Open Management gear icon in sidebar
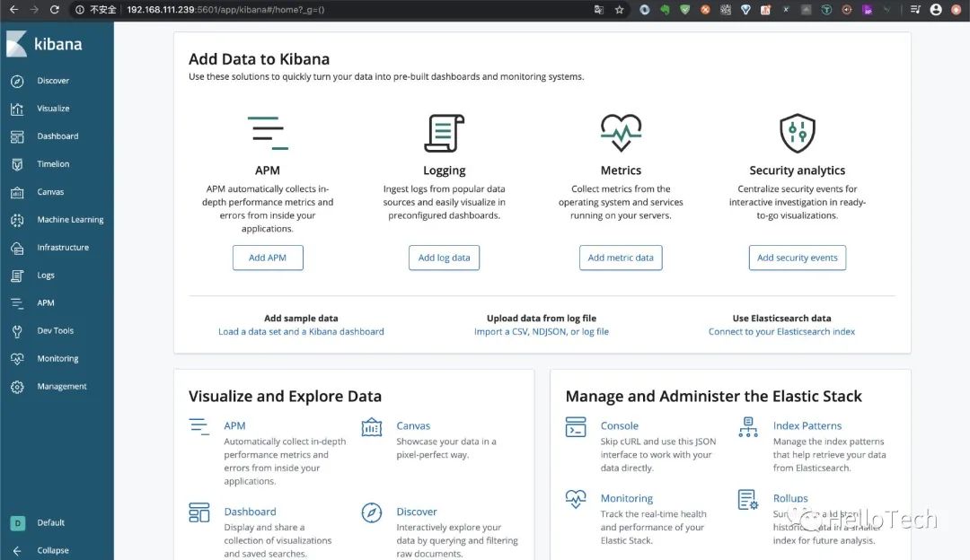Image resolution: width=970 pixels, height=560 pixels. pyautogui.click(x=17, y=387)
